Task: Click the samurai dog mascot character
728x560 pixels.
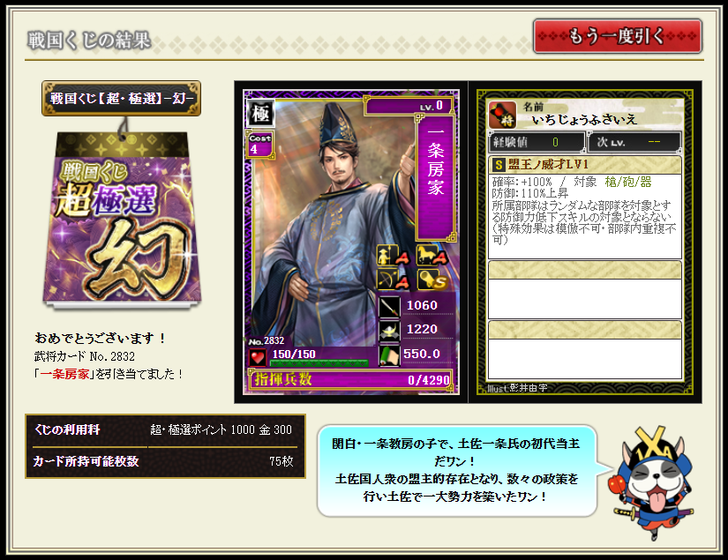Action: (x=654, y=483)
